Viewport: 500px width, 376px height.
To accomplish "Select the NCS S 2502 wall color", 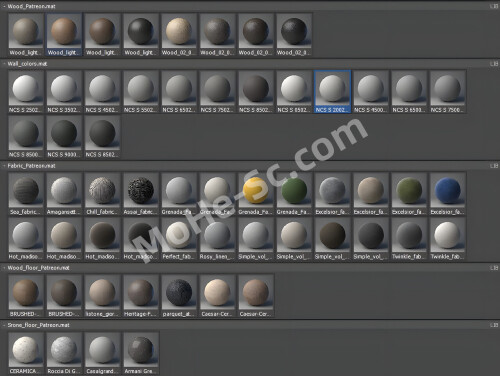I will pos(26,92).
